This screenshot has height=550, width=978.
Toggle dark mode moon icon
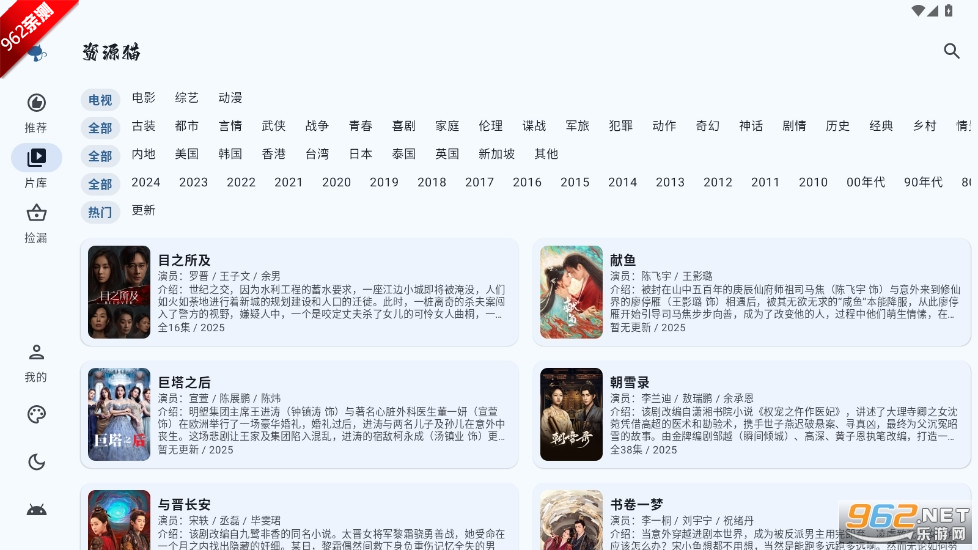[x=36, y=462]
